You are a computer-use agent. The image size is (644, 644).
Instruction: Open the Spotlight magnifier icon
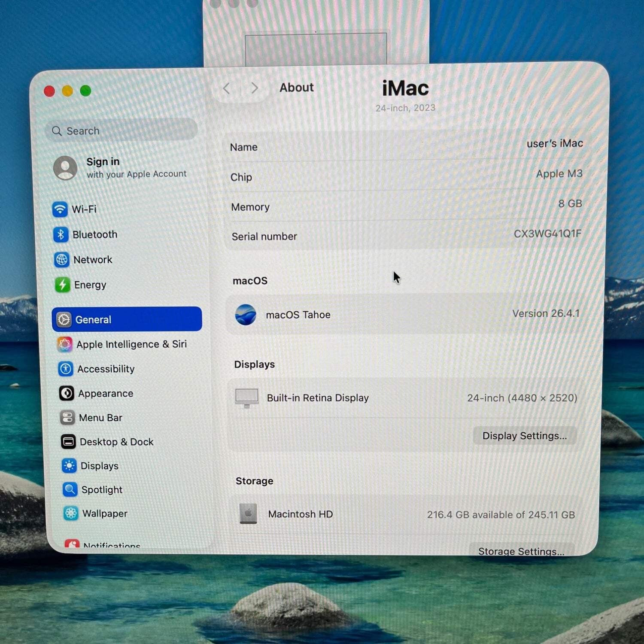point(70,489)
